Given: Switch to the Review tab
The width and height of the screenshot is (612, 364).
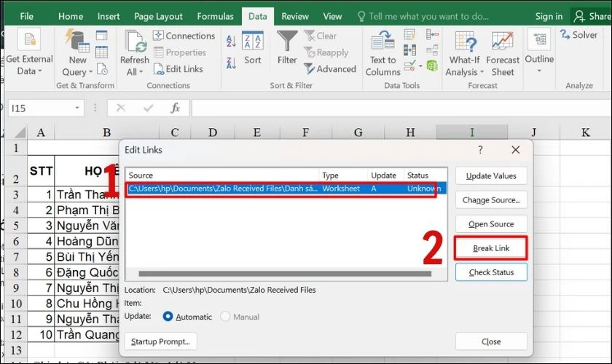Looking at the screenshot, I should (295, 17).
